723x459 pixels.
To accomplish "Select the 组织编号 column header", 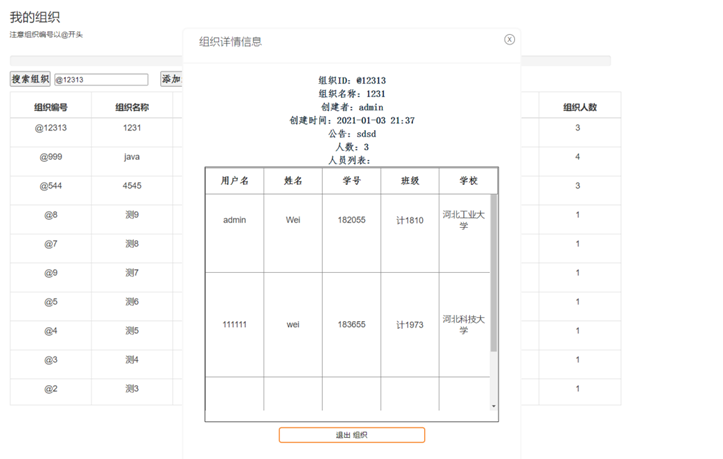I will pyautogui.click(x=51, y=107).
